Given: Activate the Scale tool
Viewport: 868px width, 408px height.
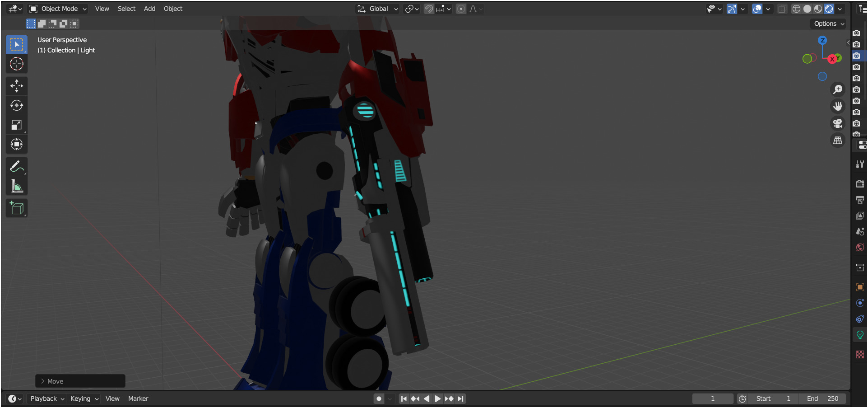Looking at the screenshot, I should point(17,125).
